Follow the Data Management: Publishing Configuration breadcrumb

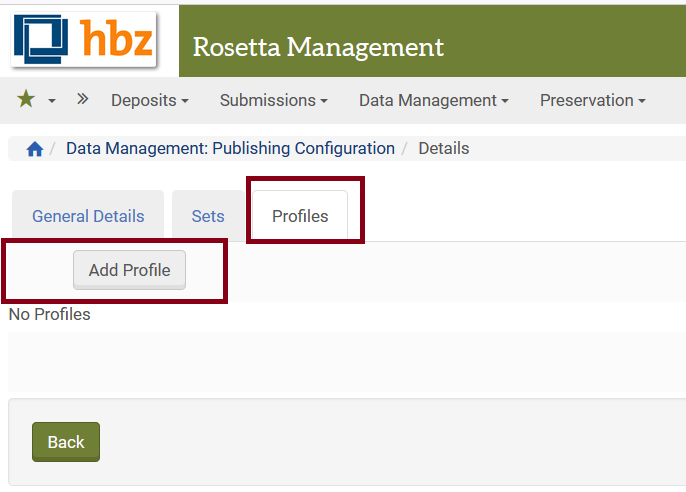230,148
